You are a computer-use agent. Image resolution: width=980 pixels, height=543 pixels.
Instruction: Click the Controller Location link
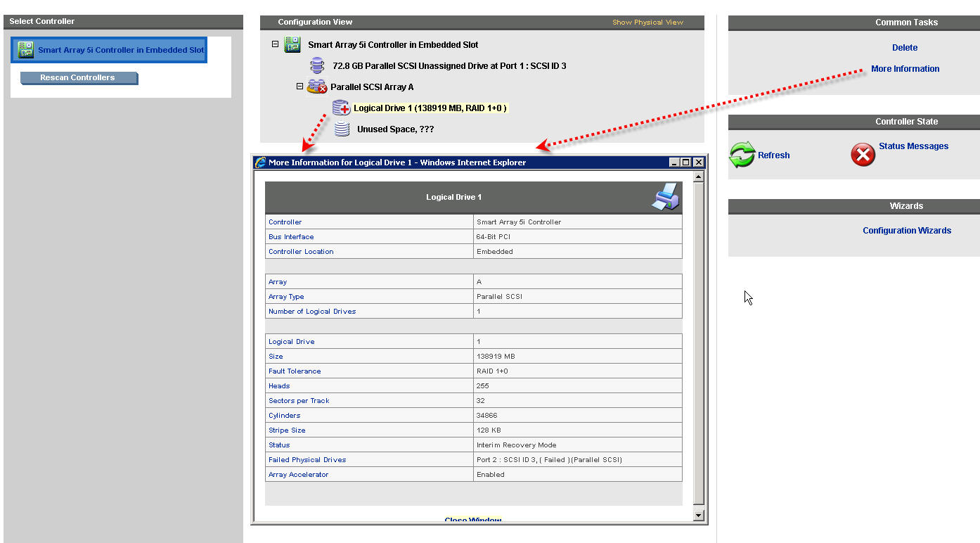[x=301, y=252]
